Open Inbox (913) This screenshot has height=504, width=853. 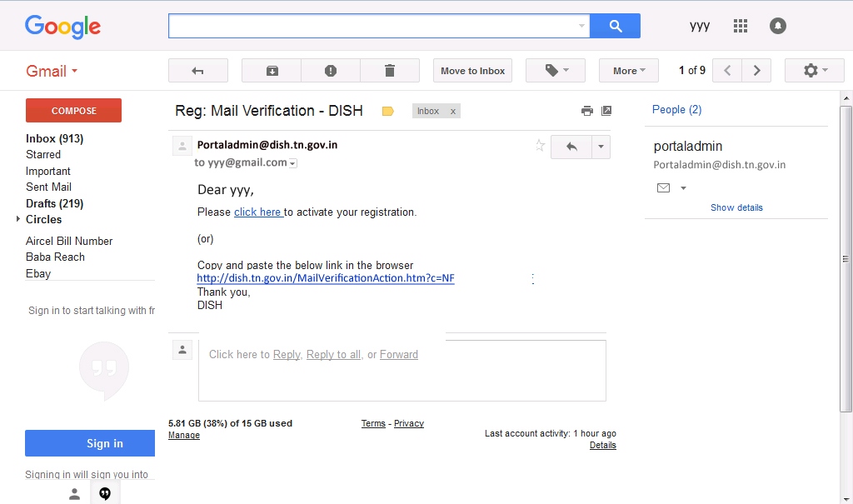point(54,139)
